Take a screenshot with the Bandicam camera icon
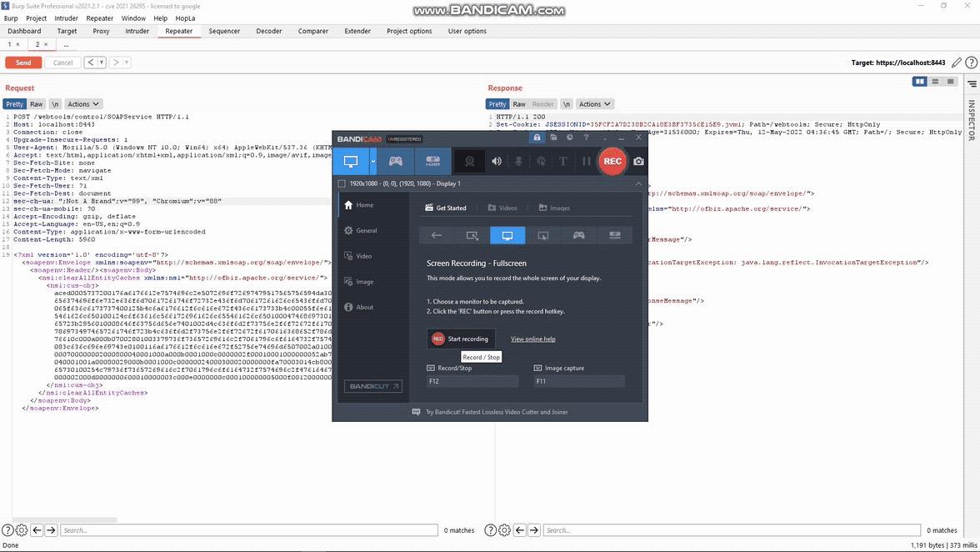 (x=638, y=161)
